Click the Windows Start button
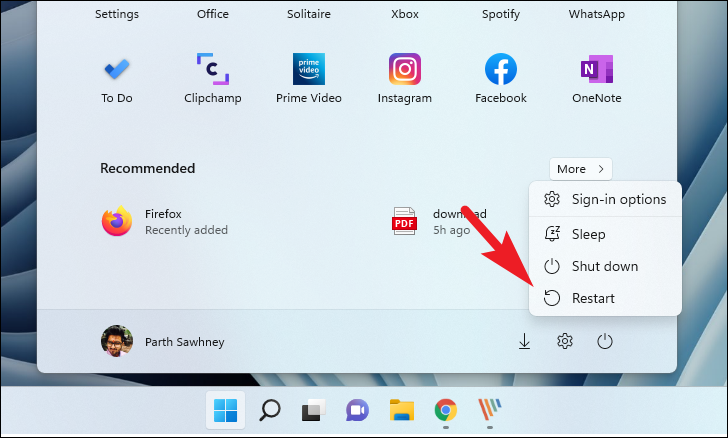The height and width of the screenshot is (438, 728). (226, 410)
